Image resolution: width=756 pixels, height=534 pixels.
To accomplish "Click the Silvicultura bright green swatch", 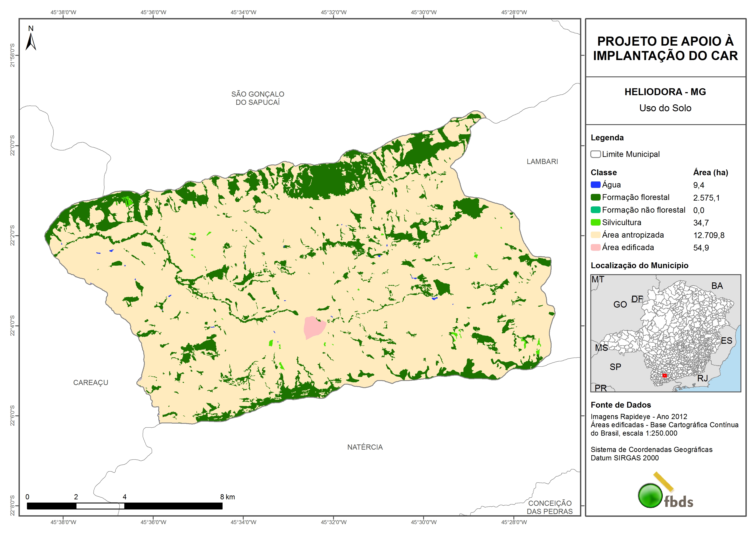I will tap(595, 222).
